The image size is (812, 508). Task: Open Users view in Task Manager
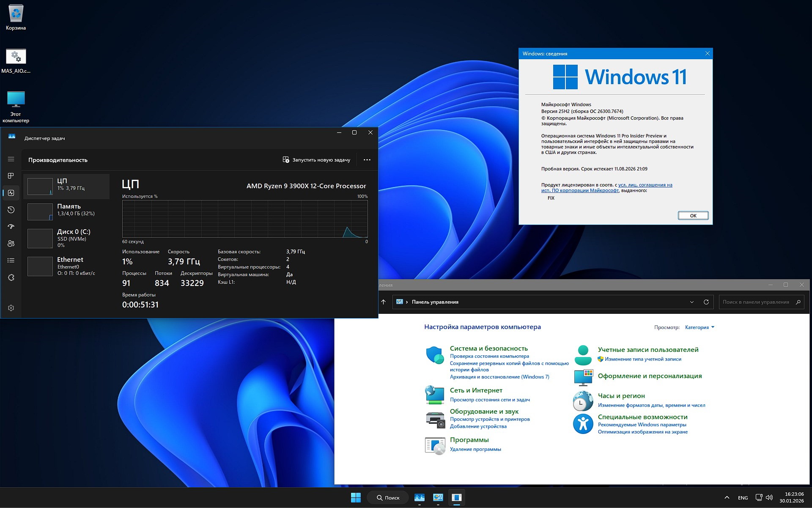pyautogui.click(x=11, y=244)
